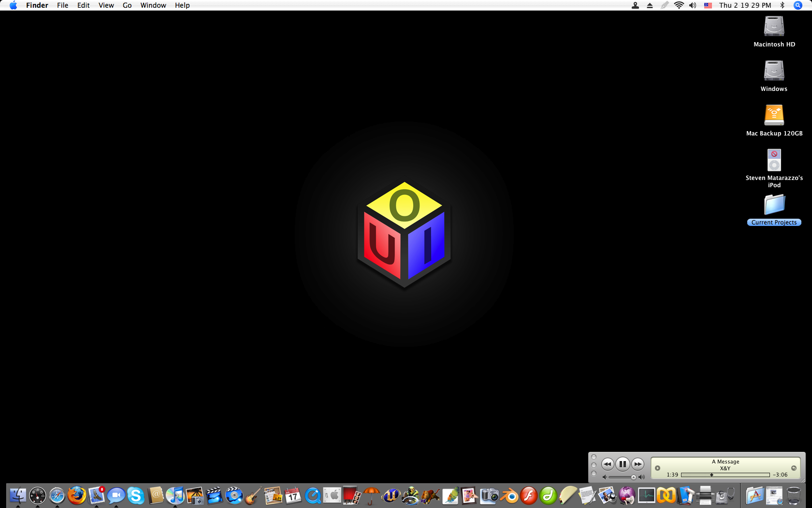Toggle remaining time -3:06 display
812x508 pixels.
(781, 475)
